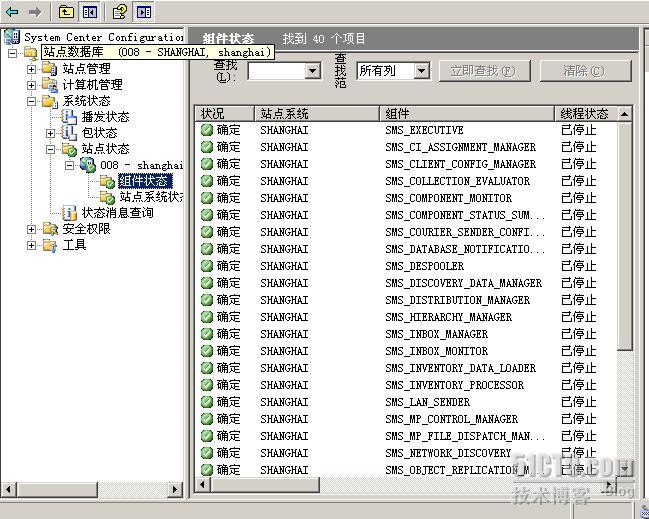Viewport: 649px width, 519px height.
Task: Collapse the 站点数据库 root node
Action: point(12,53)
